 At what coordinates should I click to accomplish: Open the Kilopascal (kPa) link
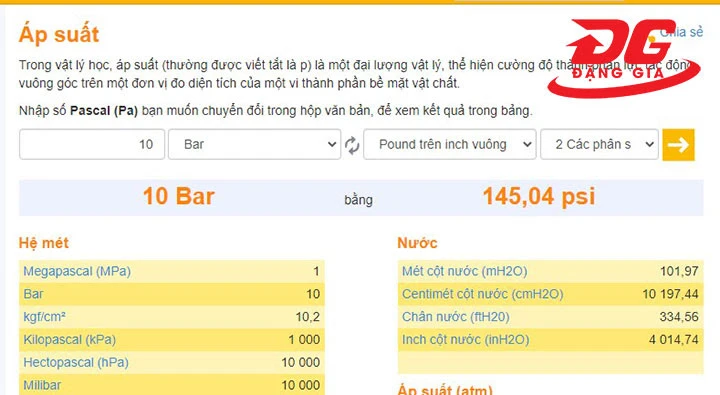(x=69, y=340)
